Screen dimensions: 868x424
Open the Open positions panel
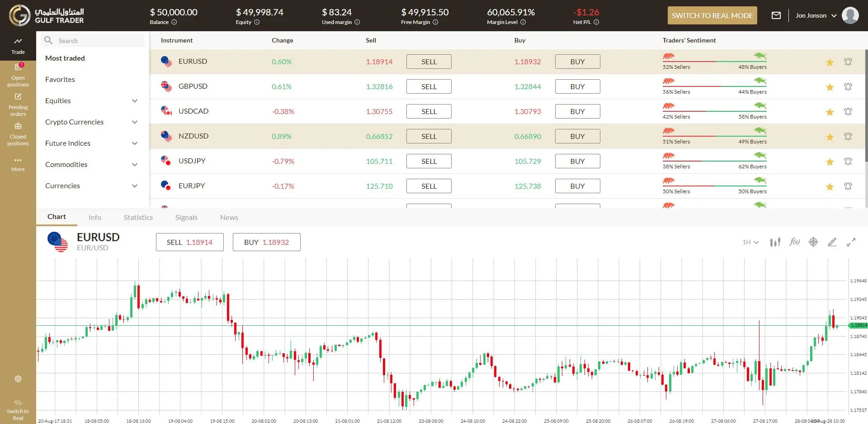[18, 75]
